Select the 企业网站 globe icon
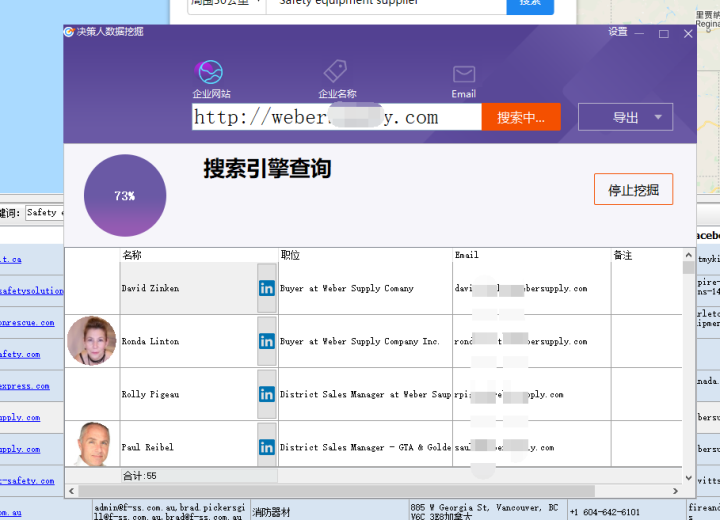The width and height of the screenshot is (720, 520). tap(210, 72)
